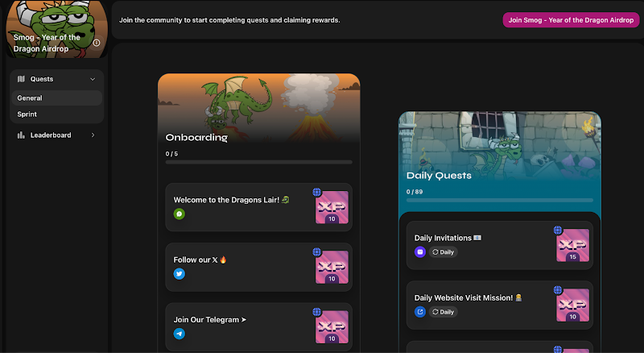Click the 15 XP reward thumbnail on Daily Invitations

tap(572, 245)
